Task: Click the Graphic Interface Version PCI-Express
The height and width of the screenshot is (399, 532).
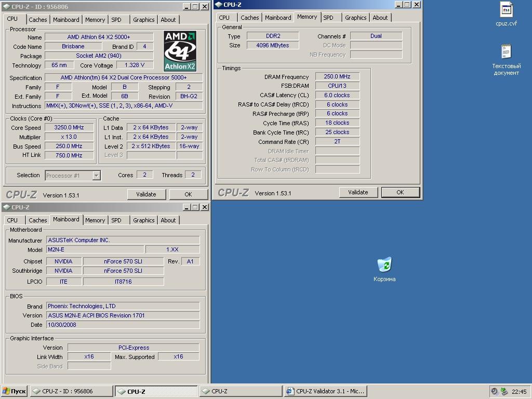Action: [x=134, y=348]
